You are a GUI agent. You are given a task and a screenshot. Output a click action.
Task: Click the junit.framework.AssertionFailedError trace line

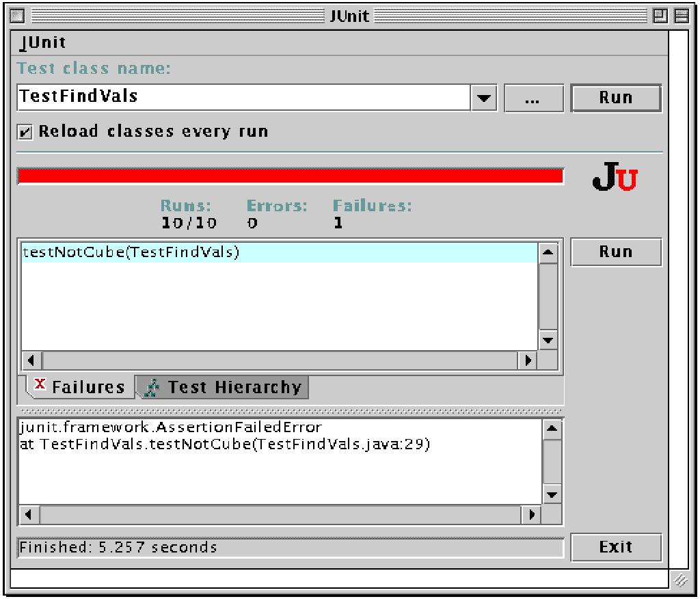[170, 427]
